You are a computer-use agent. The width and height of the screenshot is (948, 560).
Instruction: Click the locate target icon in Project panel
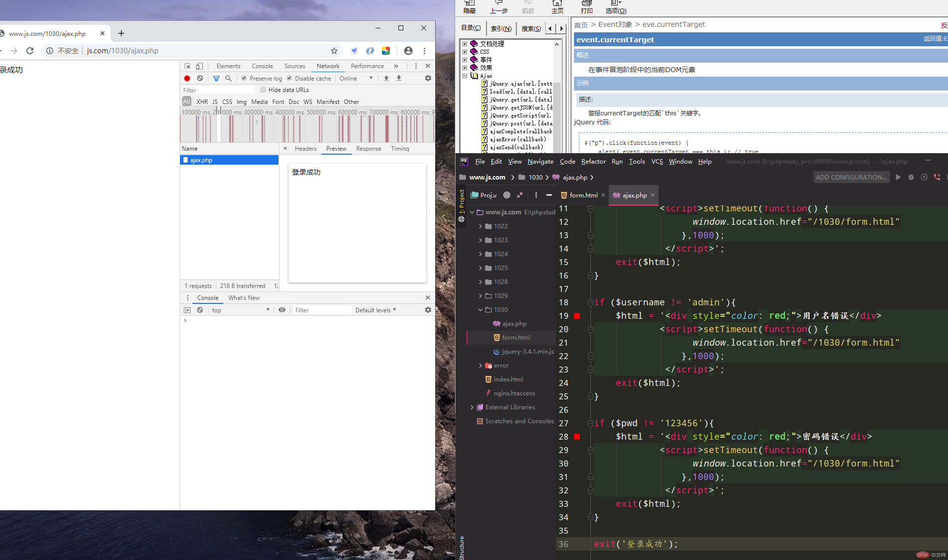pyautogui.click(x=507, y=195)
